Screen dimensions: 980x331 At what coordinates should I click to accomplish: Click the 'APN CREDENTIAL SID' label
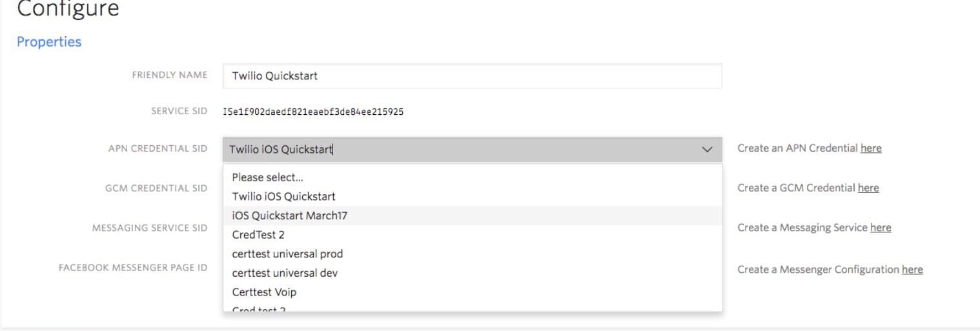point(158,148)
